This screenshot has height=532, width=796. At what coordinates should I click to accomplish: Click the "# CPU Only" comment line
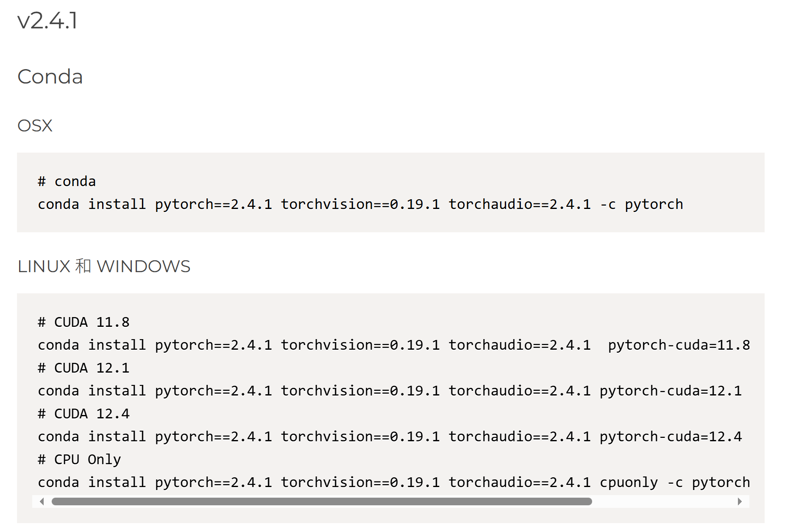point(79,459)
